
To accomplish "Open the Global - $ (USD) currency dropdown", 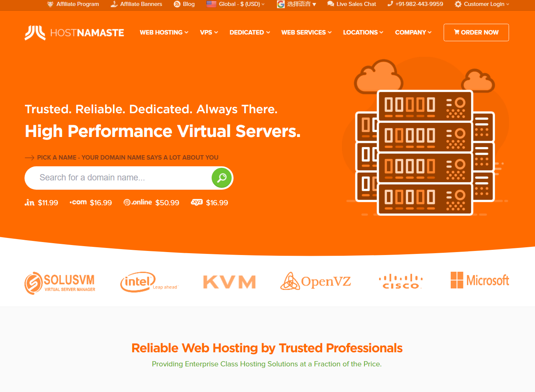I will pyautogui.click(x=236, y=4).
